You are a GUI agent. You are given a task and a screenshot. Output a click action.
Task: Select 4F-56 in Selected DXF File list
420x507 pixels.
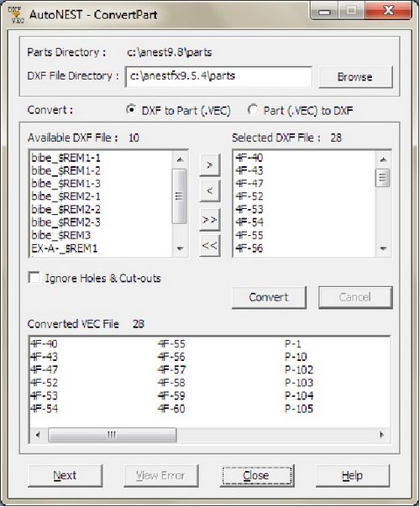(x=249, y=248)
